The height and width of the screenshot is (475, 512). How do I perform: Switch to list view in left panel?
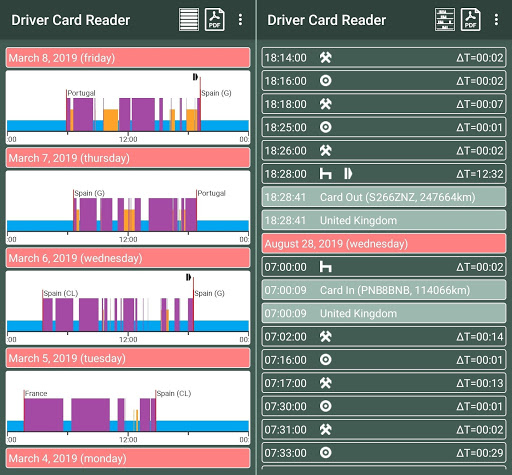click(189, 20)
